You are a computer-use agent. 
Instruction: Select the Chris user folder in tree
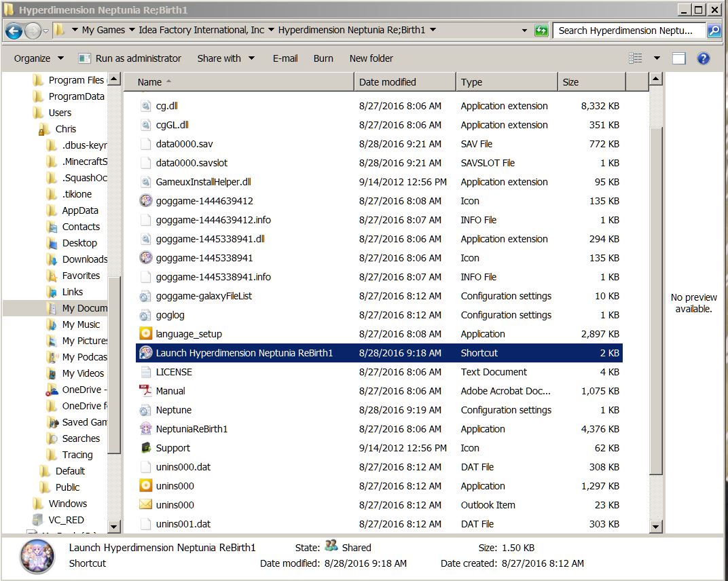click(x=65, y=129)
